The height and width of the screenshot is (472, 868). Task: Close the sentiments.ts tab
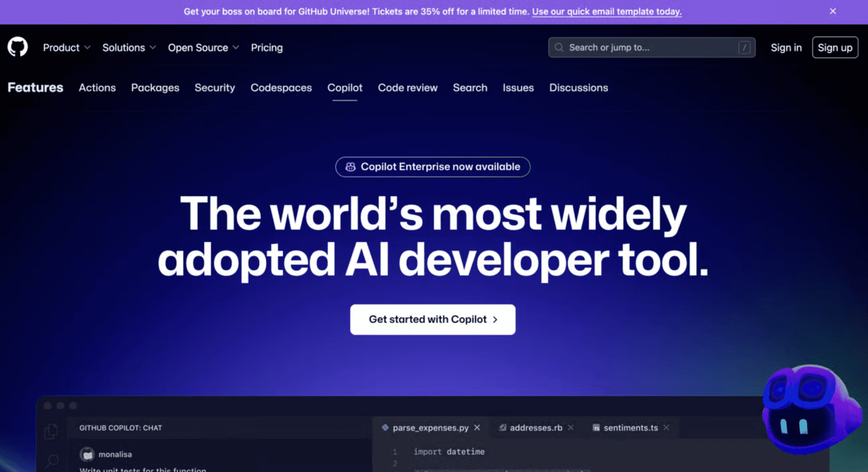coord(666,427)
